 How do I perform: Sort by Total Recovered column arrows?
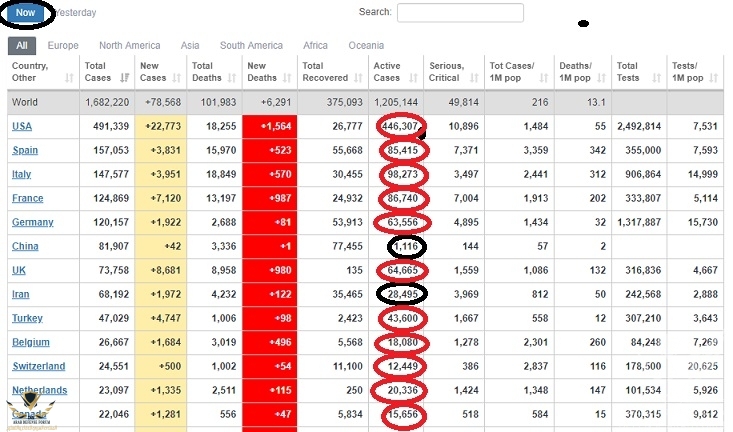[x=358, y=78]
